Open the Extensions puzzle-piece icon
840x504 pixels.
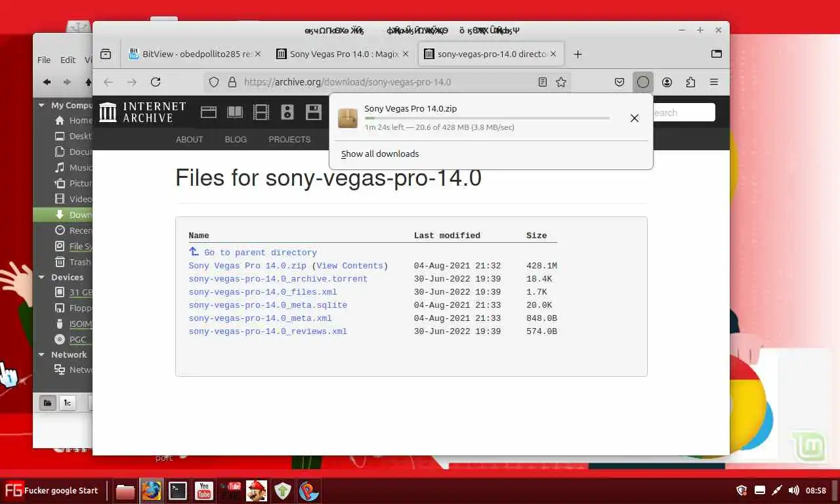click(690, 82)
